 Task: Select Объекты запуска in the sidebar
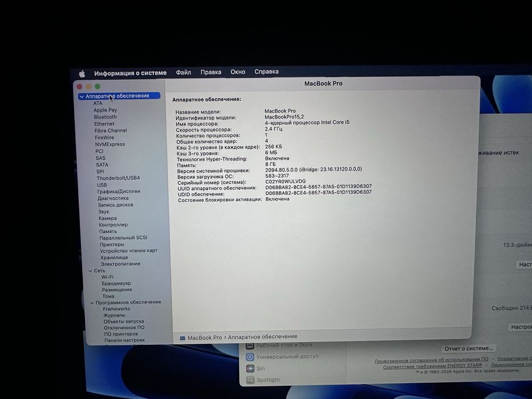pos(124,321)
